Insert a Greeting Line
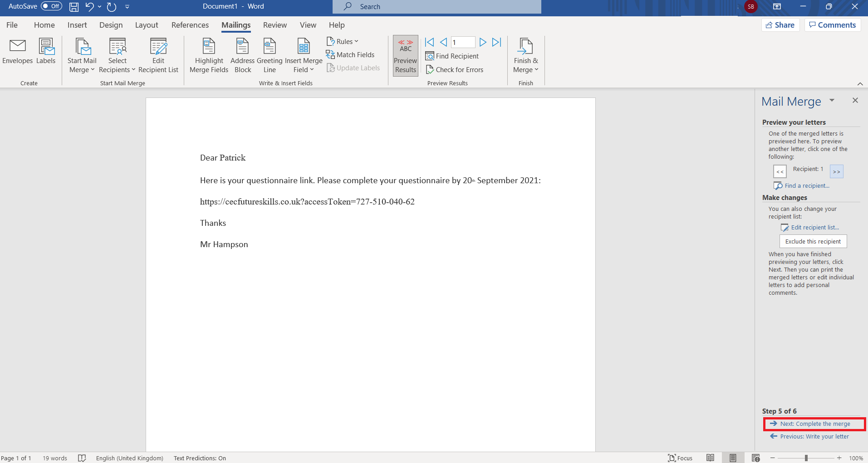 point(270,56)
